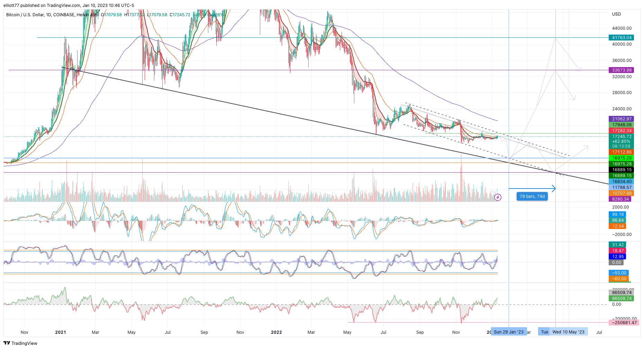Click the 18.47 pink oscillator label
The height and width of the screenshot is (349, 644).
coord(617,251)
